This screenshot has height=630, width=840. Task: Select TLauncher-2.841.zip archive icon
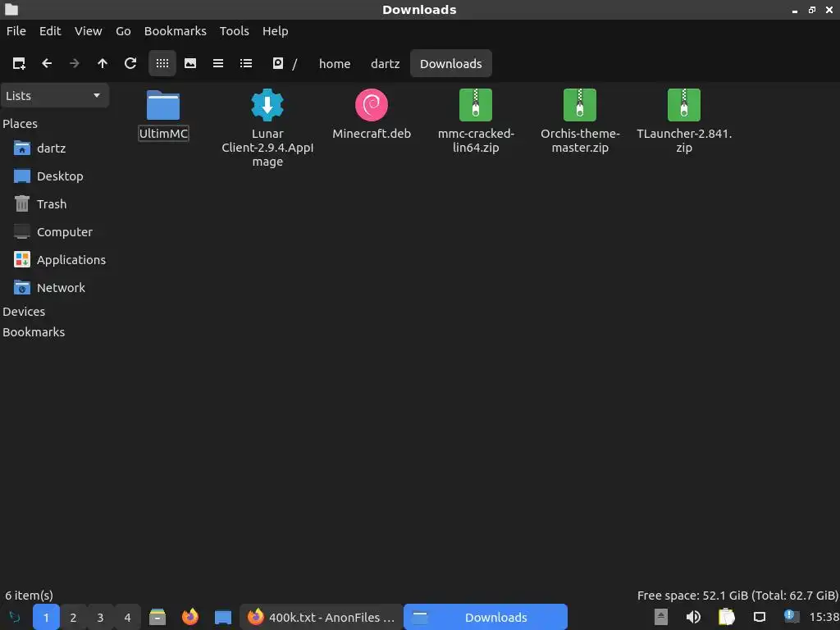click(684, 105)
